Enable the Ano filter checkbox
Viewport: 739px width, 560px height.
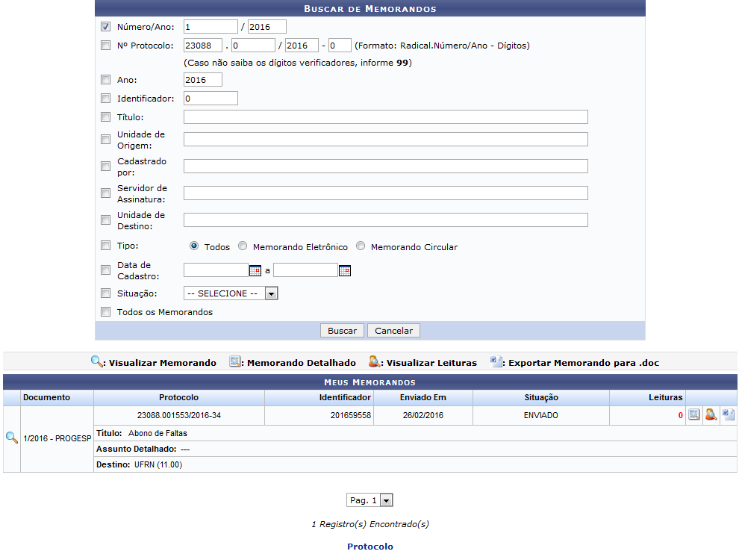coord(105,80)
